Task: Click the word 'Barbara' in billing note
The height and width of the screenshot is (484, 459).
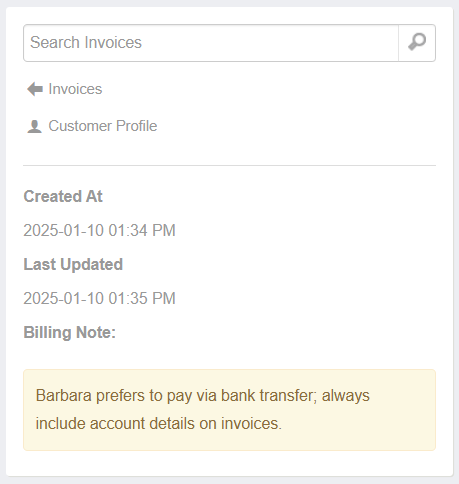Action: [64, 396]
